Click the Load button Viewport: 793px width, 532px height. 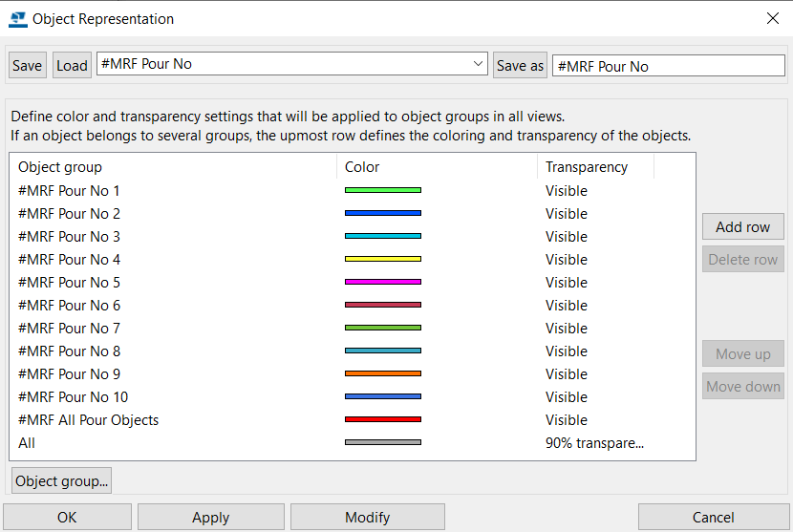coord(72,65)
